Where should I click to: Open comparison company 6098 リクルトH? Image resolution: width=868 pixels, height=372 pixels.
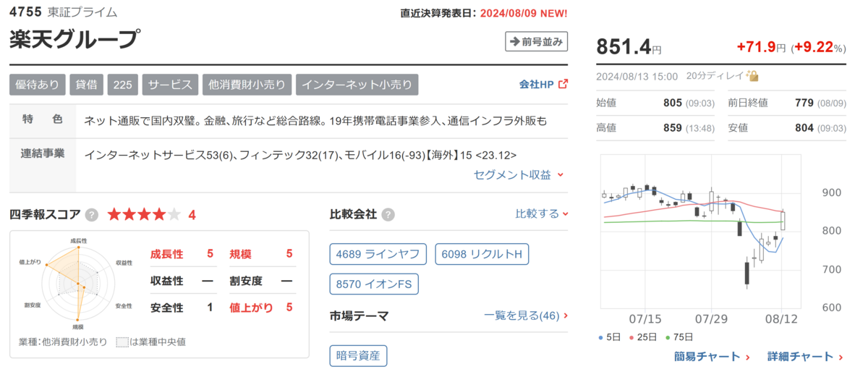point(482,254)
